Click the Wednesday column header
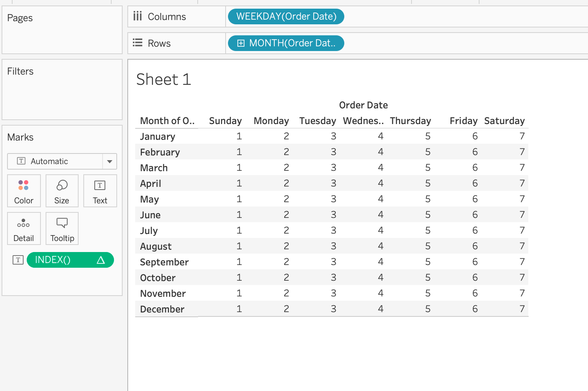This screenshot has height=391, width=588. pyautogui.click(x=363, y=121)
